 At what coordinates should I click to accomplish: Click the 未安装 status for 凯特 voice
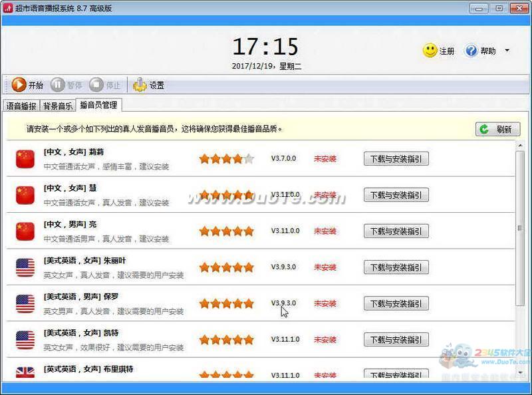coord(325,340)
